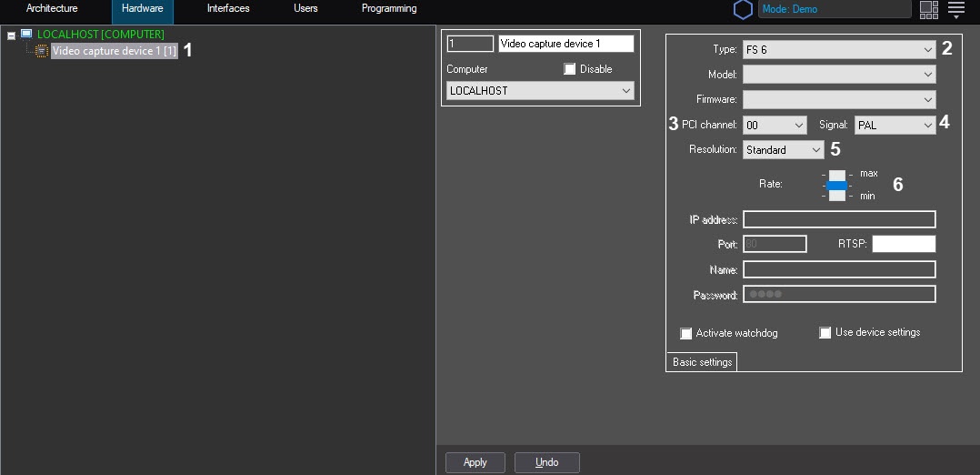
Task: Click the hexagon logo icon in the top bar
Action: click(x=743, y=10)
